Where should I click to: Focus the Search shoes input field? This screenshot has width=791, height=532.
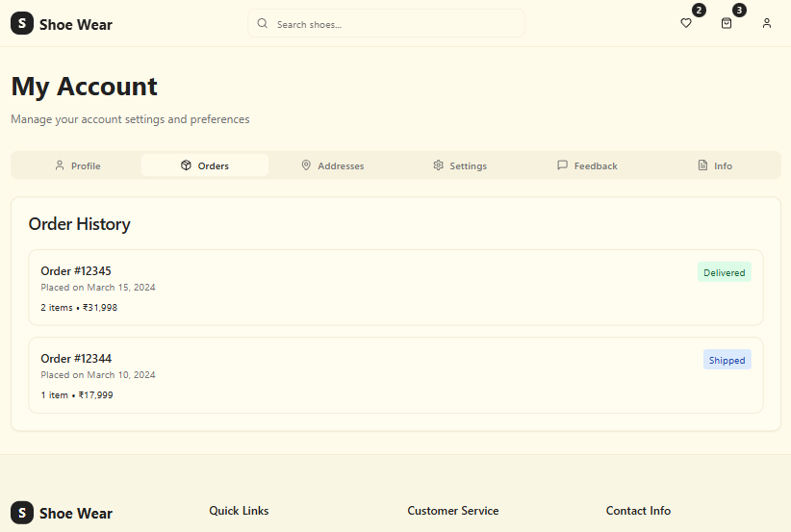tap(395, 24)
